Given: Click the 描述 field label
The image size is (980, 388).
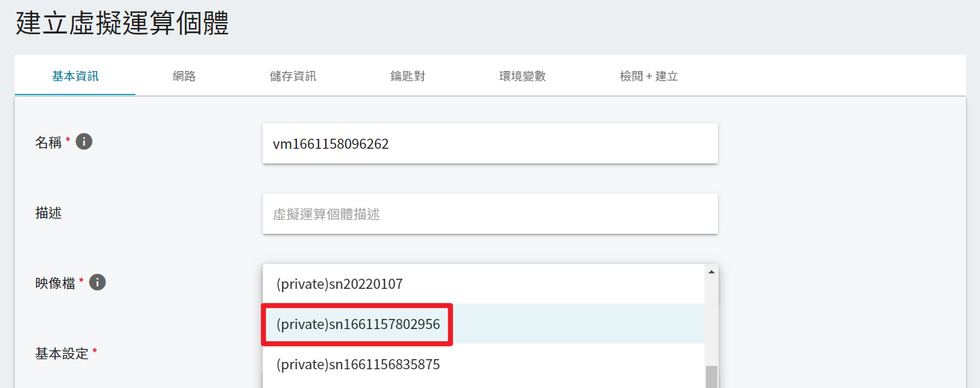Looking at the screenshot, I should click(x=48, y=213).
